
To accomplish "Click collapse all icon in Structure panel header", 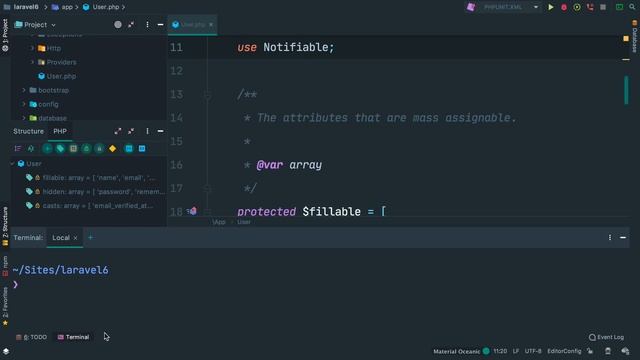I will click(131, 131).
